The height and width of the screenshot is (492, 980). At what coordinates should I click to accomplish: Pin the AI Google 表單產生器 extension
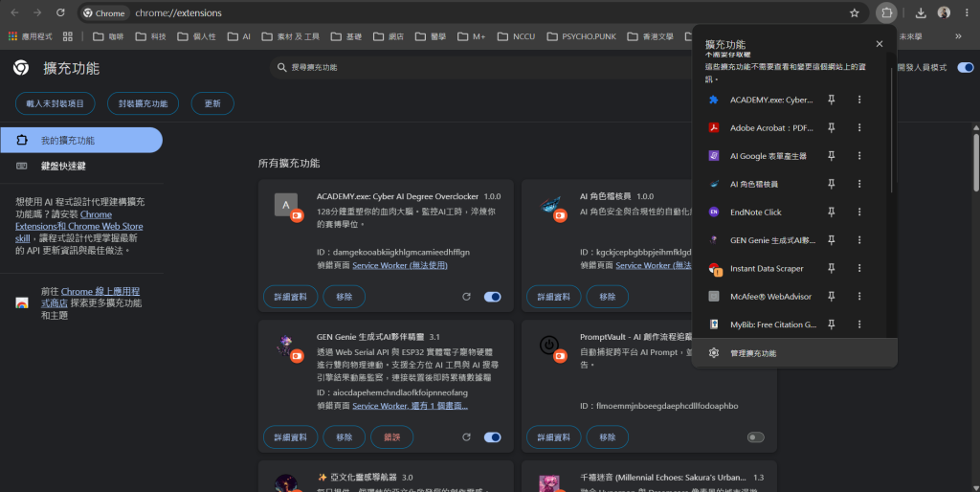tap(832, 156)
